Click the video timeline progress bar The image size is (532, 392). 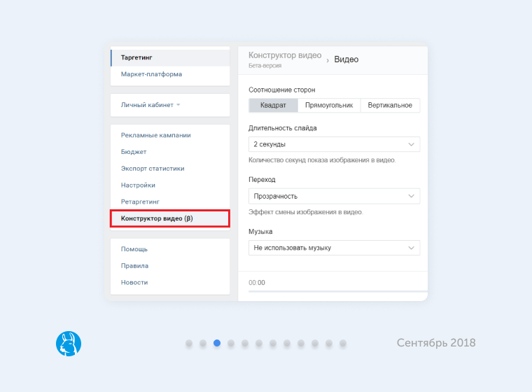337,290
